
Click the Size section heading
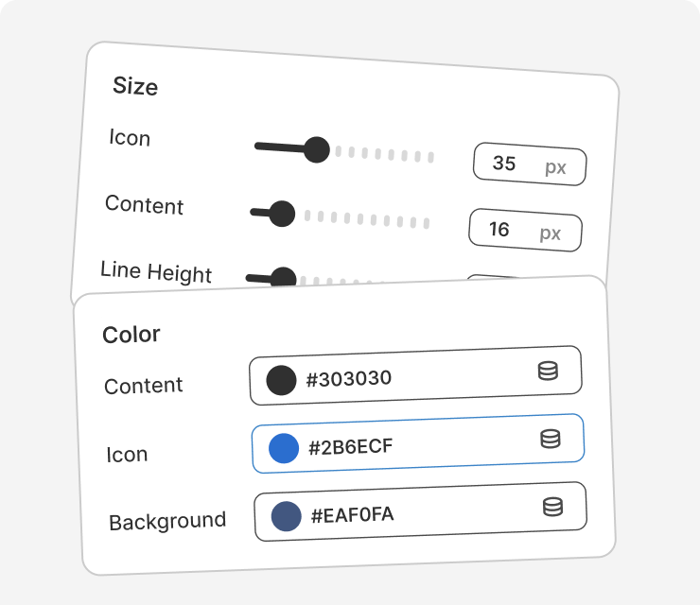(x=135, y=87)
